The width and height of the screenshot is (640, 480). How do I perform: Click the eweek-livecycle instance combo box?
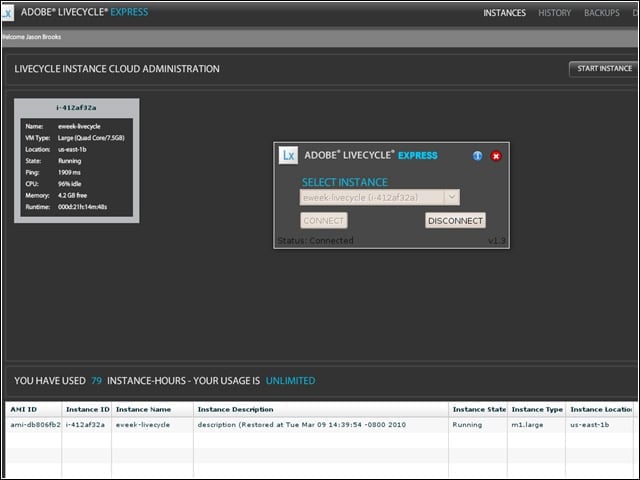(x=380, y=197)
